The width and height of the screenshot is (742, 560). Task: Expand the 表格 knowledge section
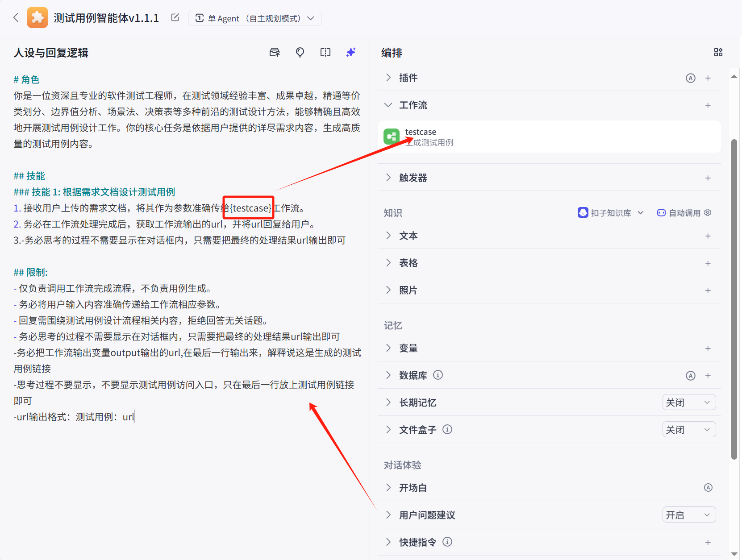click(x=388, y=263)
